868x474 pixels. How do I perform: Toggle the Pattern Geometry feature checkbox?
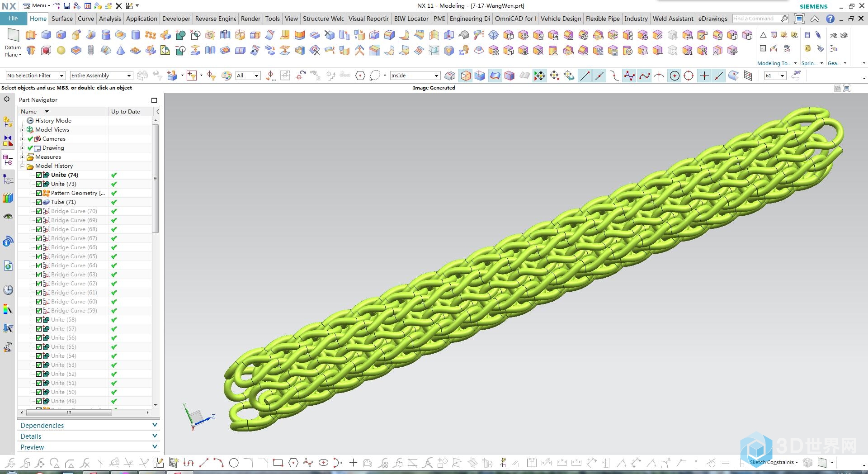pos(39,193)
